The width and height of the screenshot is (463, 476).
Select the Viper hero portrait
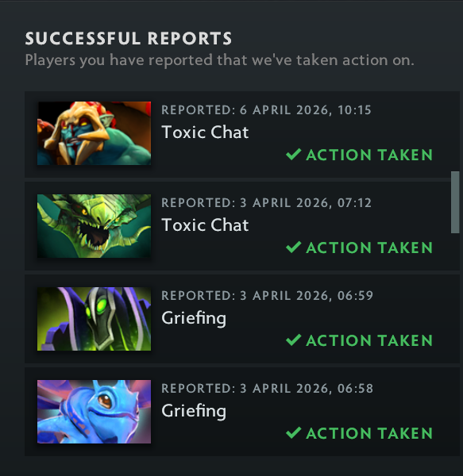94,226
